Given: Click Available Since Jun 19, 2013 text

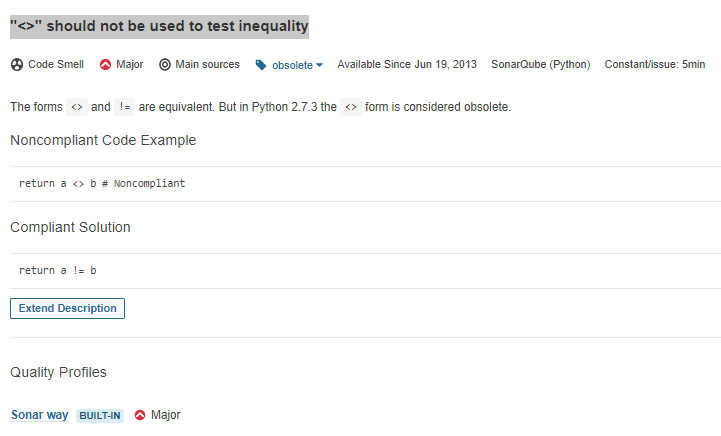Looking at the screenshot, I should 407,64.
